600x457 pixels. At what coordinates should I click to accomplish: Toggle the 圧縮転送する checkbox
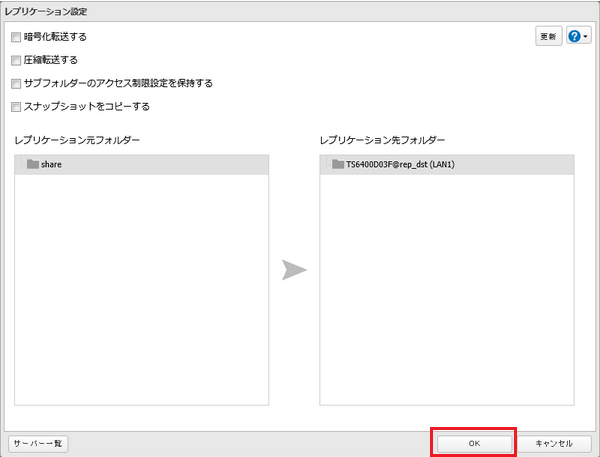(16, 60)
